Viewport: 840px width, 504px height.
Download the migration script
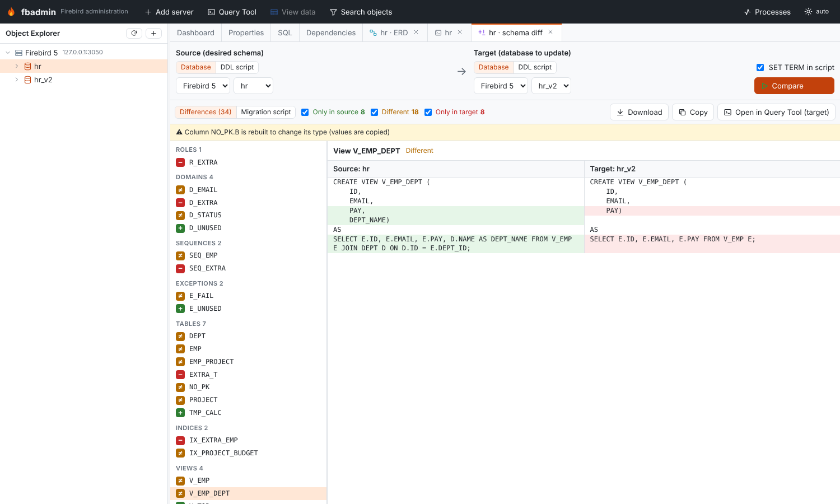click(x=639, y=112)
